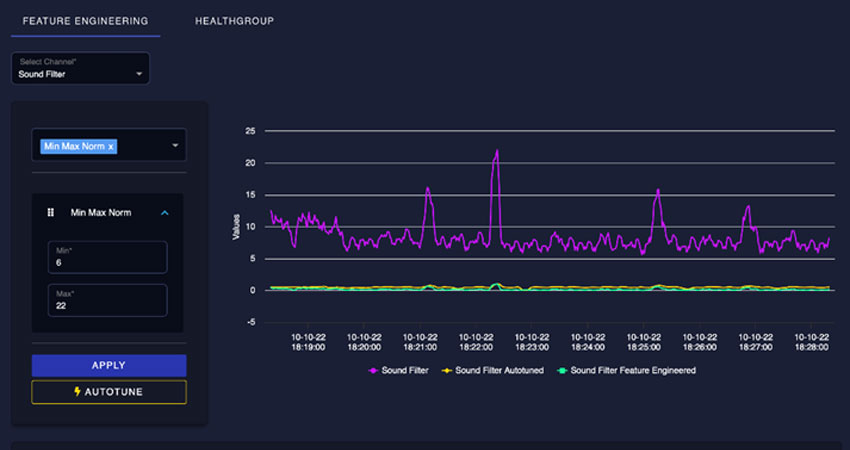Expand the feature transform selector arrow
This screenshot has height=450, width=850.
click(x=175, y=145)
